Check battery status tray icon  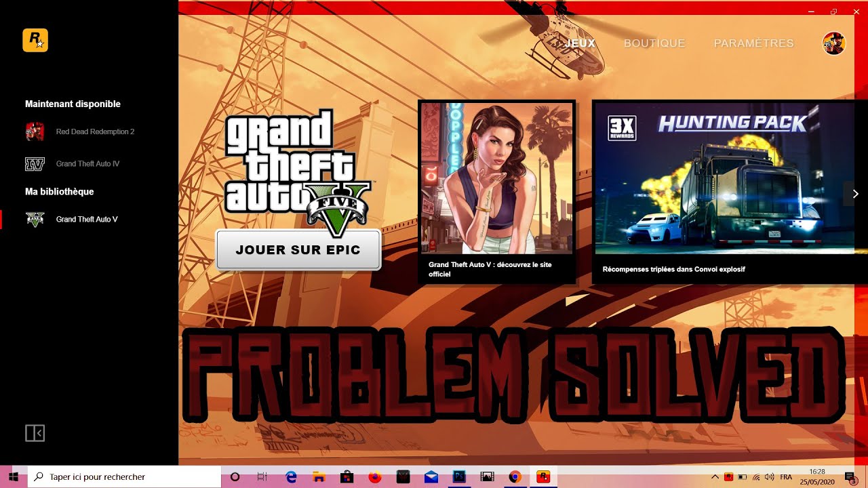point(743,476)
